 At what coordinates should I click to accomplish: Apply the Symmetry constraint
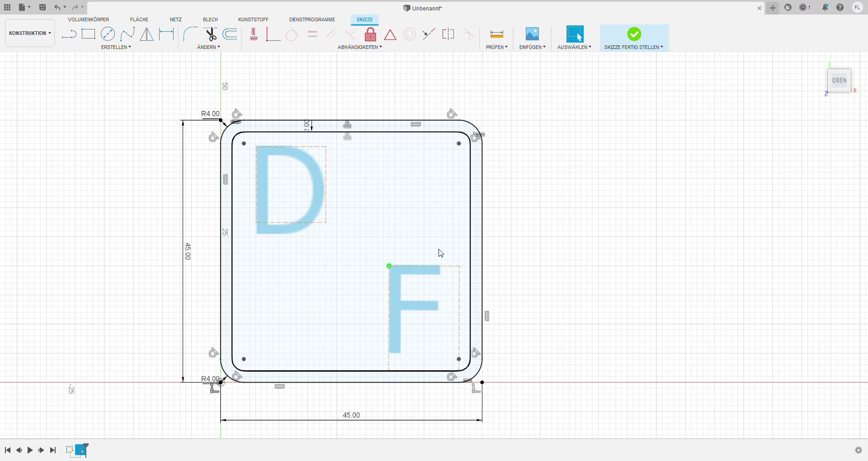(448, 34)
